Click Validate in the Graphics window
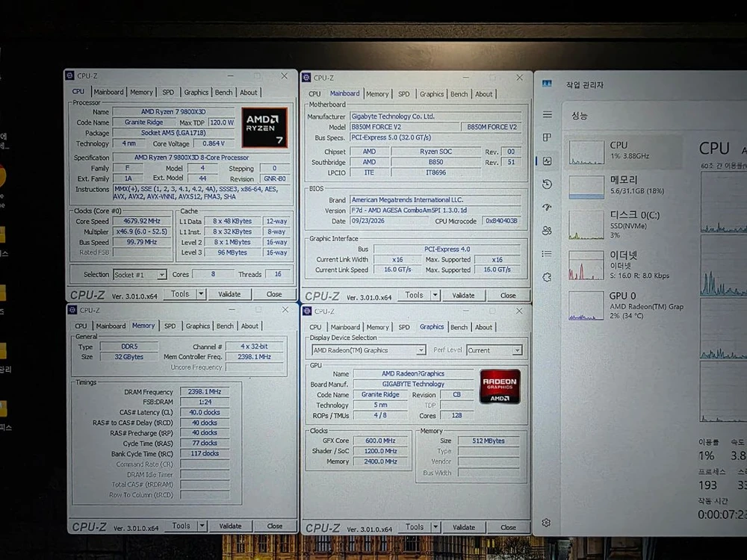 464,527
